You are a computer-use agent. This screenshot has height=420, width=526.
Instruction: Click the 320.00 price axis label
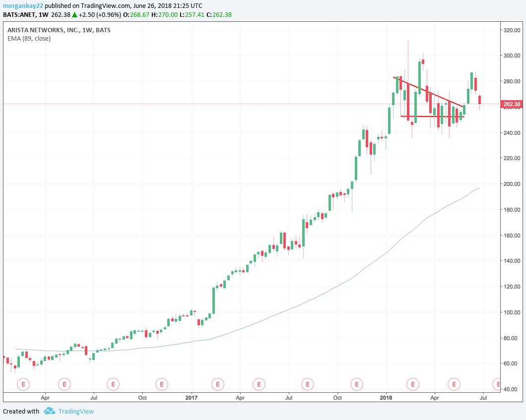512,30
